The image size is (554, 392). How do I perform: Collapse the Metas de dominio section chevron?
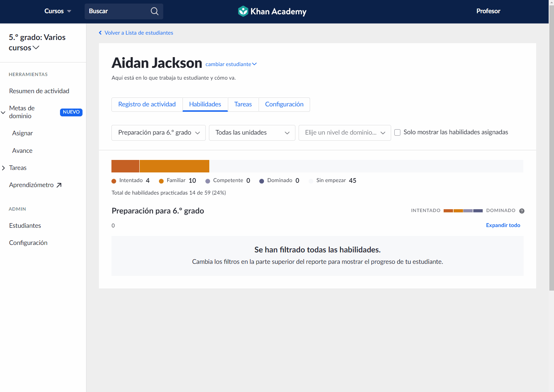point(3,112)
